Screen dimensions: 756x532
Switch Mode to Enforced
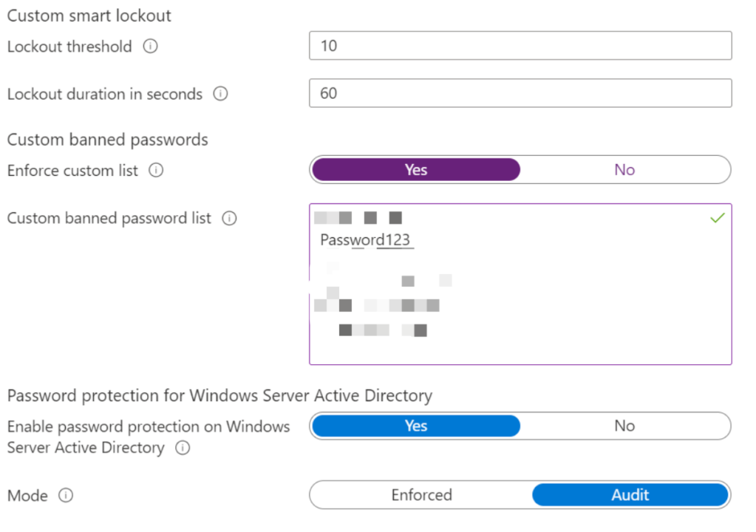[422, 495]
